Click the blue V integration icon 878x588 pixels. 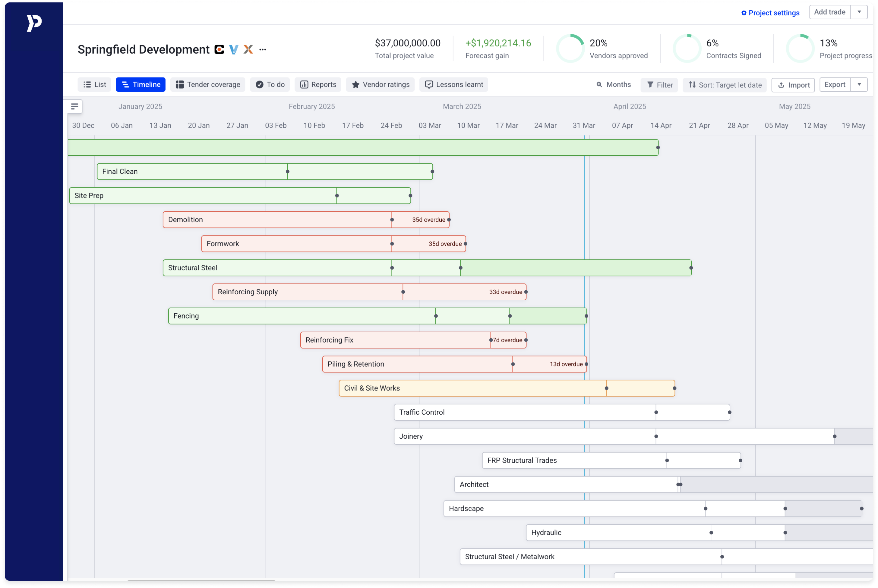[x=234, y=49]
